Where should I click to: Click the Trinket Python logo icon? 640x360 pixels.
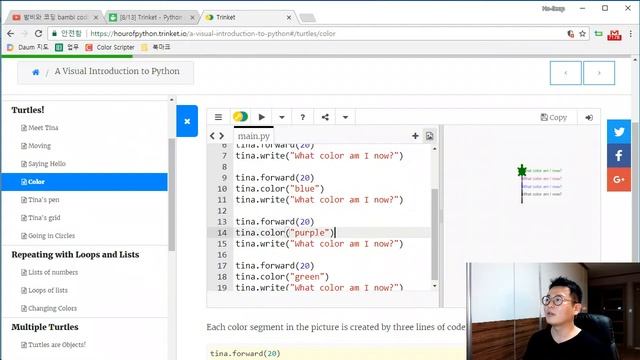point(240,117)
